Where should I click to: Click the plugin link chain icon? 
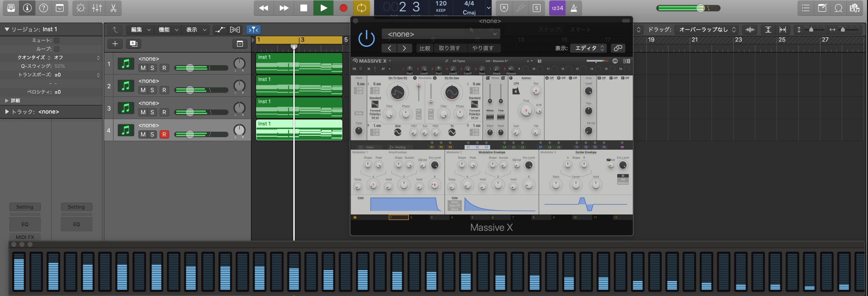[x=618, y=48]
